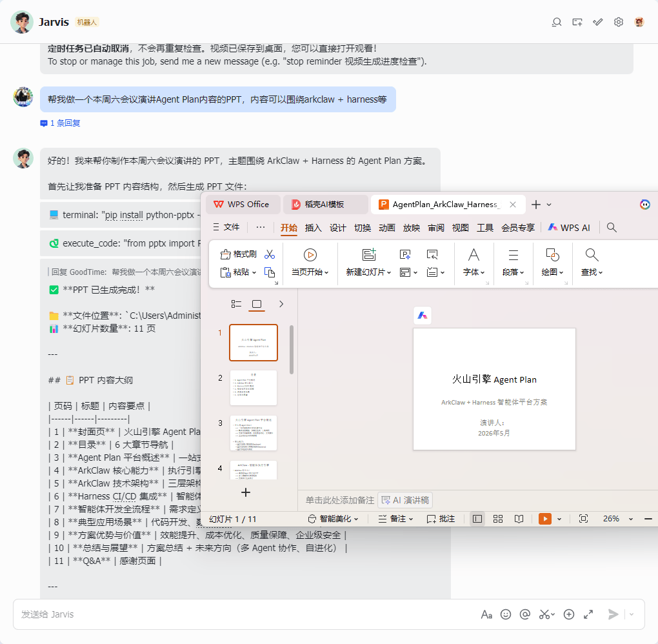Image resolution: width=658 pixels, height=644 pixels.
Task: Open the Paste (粘贴) dropdown arrow
Action: click(254, 272)
